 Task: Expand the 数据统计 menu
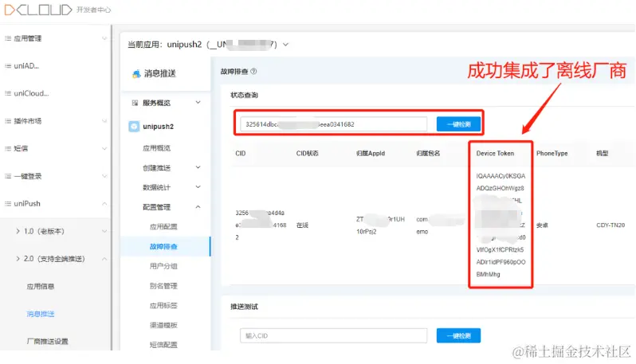tap(198, 187)
